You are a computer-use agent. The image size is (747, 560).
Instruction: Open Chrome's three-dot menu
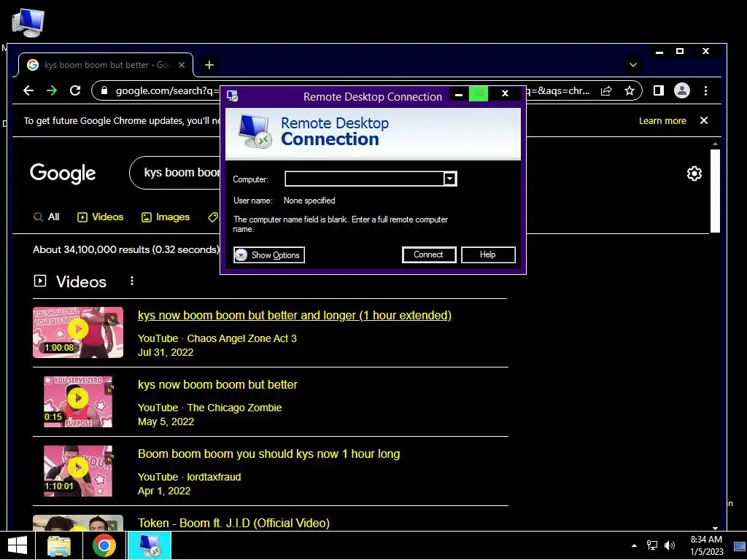pos(705,90)
